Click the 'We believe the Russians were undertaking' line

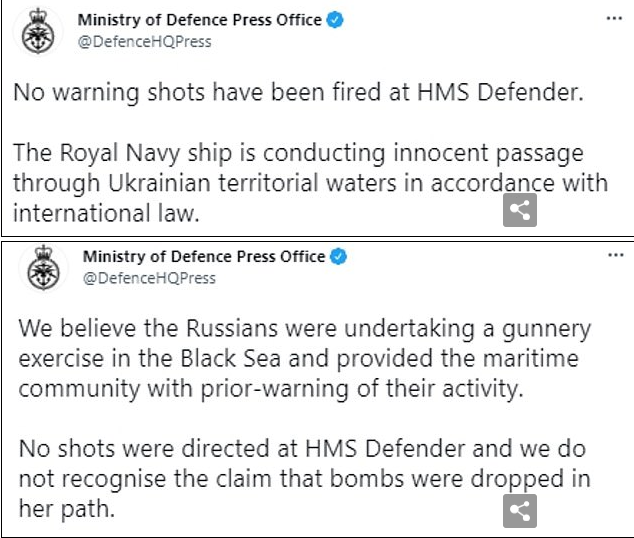[x=301, y=329]
